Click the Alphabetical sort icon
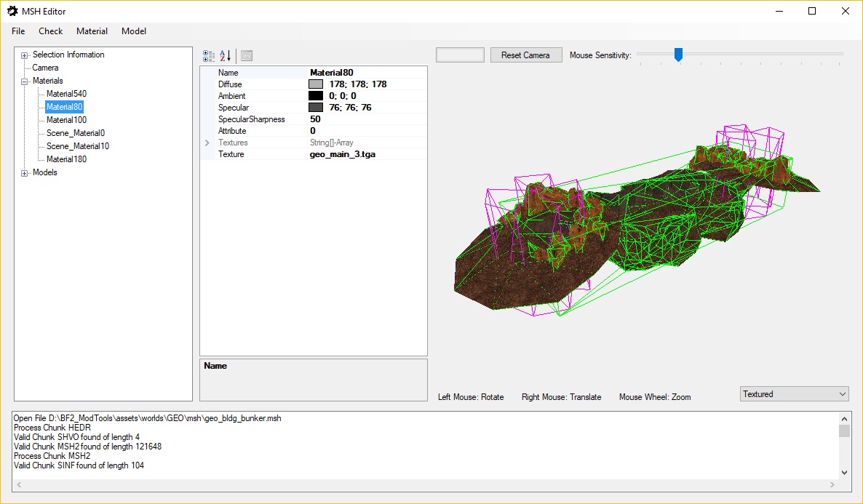 (x=225, y=55)
